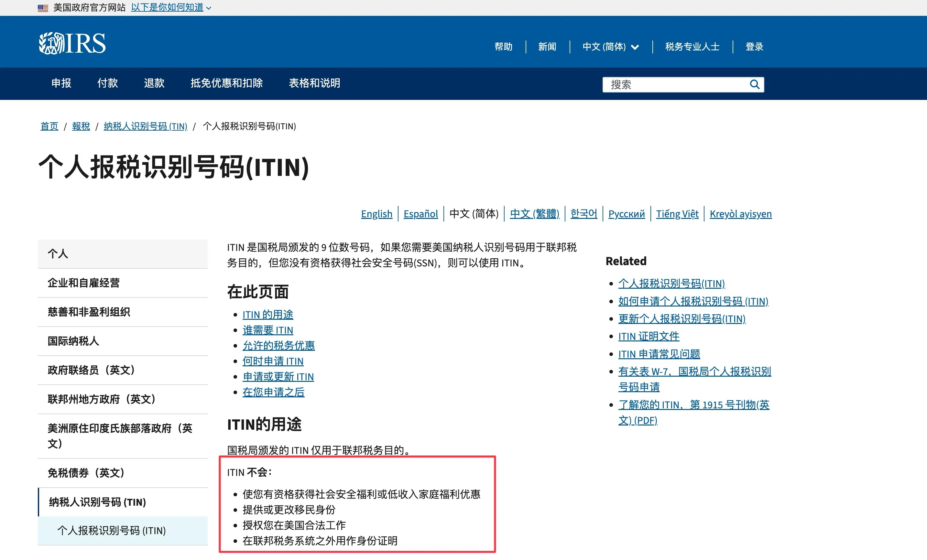This screenshot has height=560, width=927.
Task: Jump to '申请或更新 ITIN' section
Action: pos(278,377)
